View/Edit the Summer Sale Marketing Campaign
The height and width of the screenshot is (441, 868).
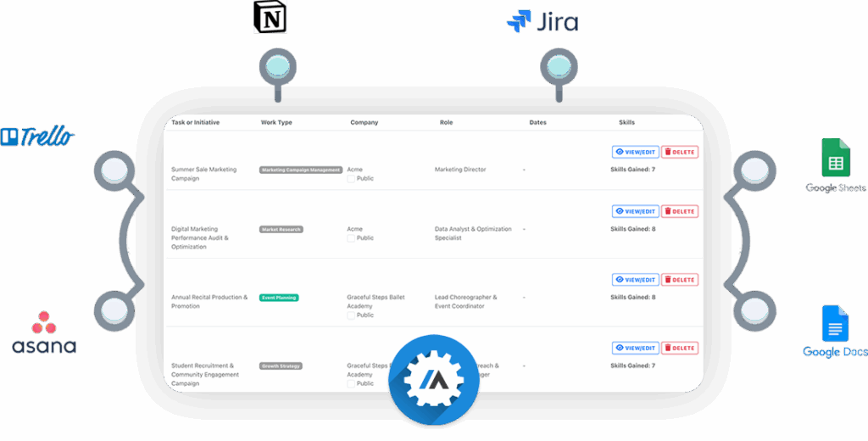[x=635, y=153]
